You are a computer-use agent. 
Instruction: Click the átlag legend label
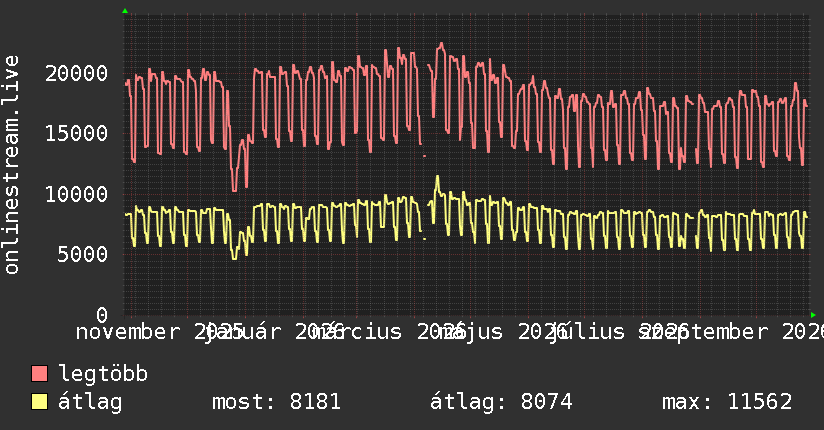[x=90, y=402]
